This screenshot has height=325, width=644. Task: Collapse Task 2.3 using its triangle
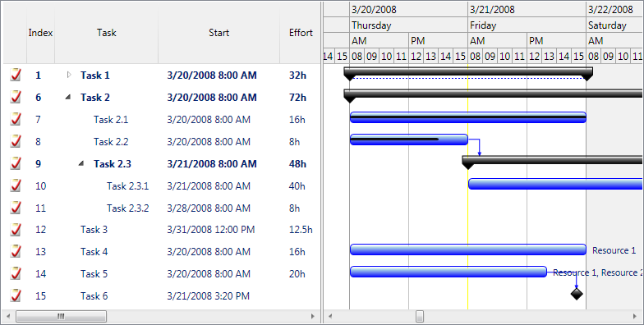pyautogui.click(x=81, y=164)
